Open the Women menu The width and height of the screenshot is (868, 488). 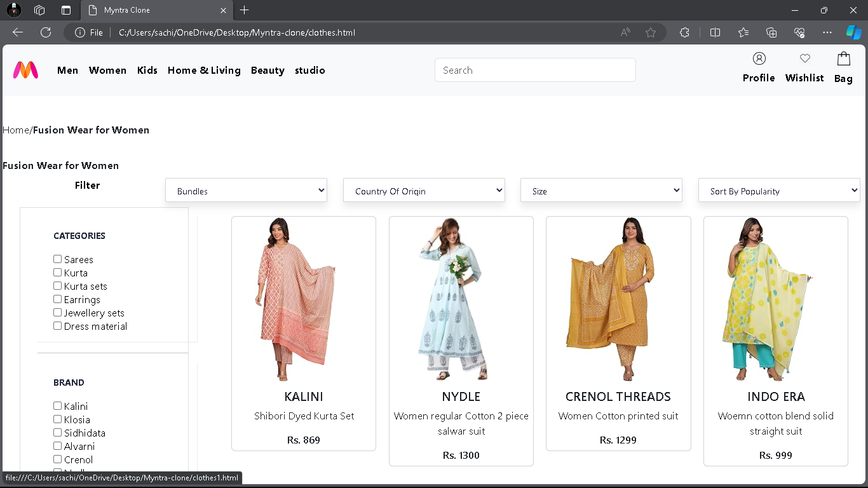click(x=107, y=71)
